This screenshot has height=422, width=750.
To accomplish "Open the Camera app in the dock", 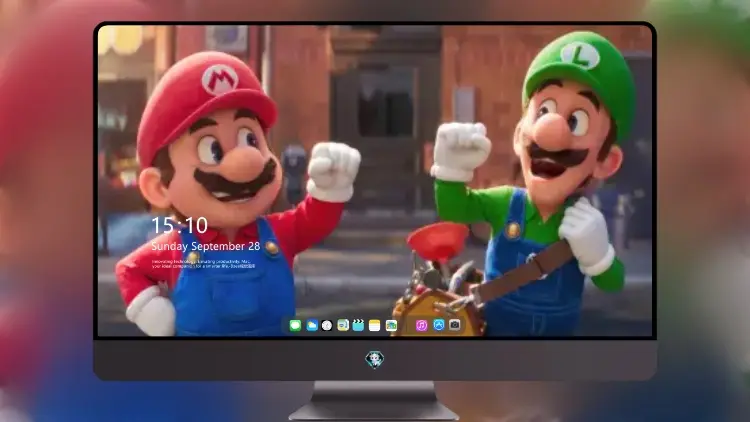I will 455,325.
